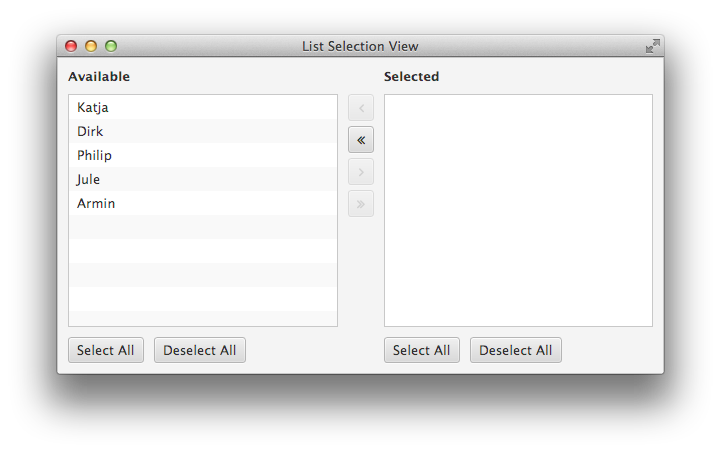
Task: Click Deselect All under the Selected list
Action: pos(515,350)
